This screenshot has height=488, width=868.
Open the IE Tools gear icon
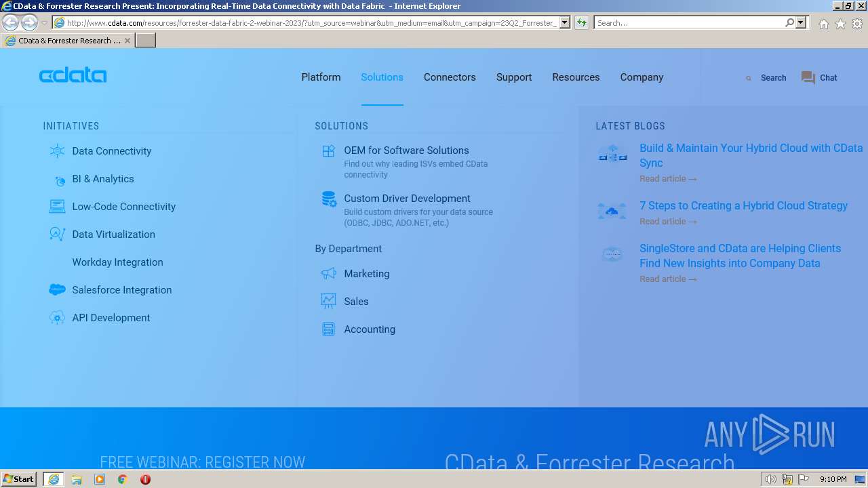(857, 24)
